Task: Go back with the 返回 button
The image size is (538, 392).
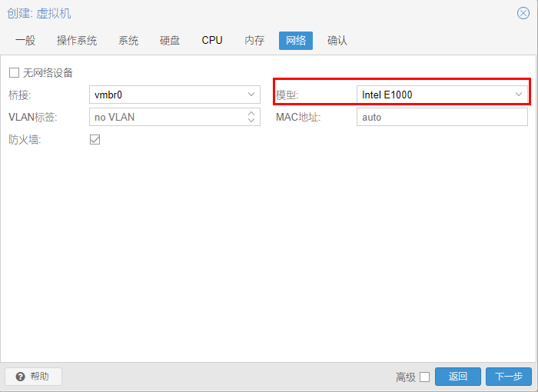Action: (x=458, y=377)
